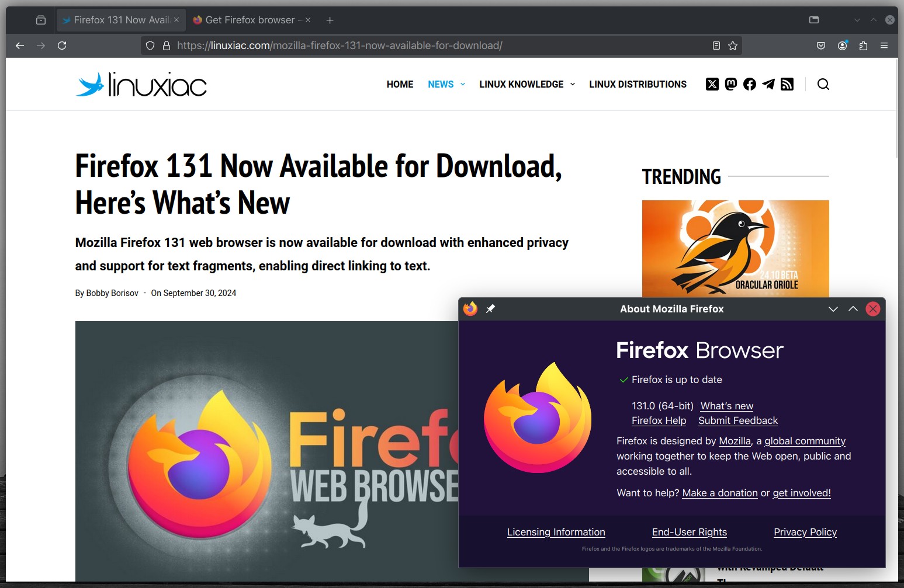Screen dimensions: 904x588
Task: Toggle Reader View in address bar
Action: 716,46
